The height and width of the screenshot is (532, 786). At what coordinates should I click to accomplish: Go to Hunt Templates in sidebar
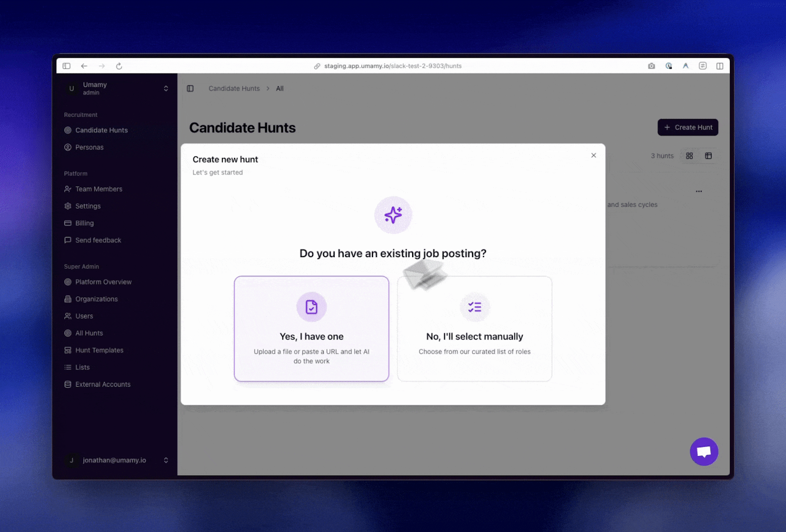click(x=99, y=350)
